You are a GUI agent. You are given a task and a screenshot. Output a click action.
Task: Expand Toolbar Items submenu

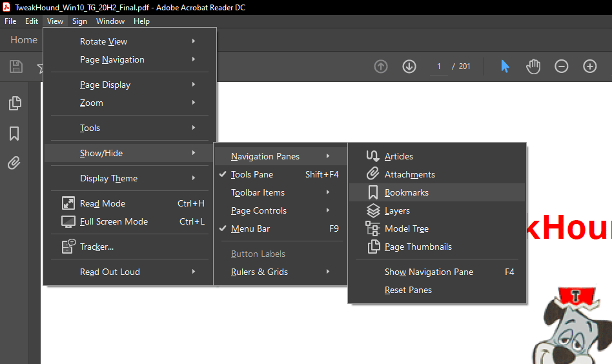tap(280, 192)
